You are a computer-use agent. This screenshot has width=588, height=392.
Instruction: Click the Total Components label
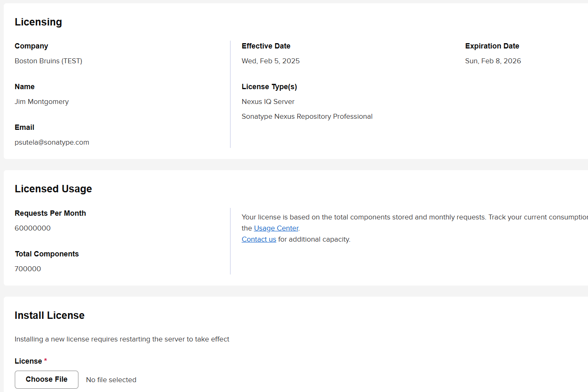[x=46, y=254]
